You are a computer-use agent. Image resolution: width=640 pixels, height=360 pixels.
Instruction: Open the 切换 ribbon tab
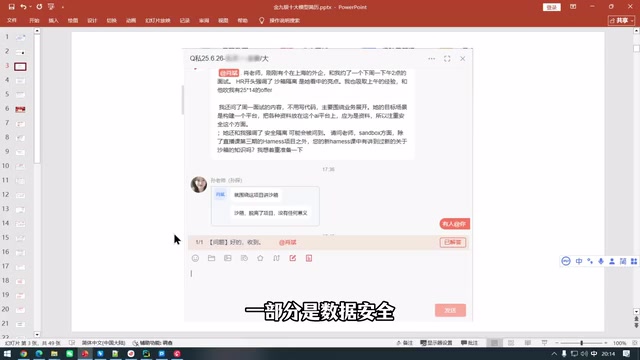(x=111, y=20)
